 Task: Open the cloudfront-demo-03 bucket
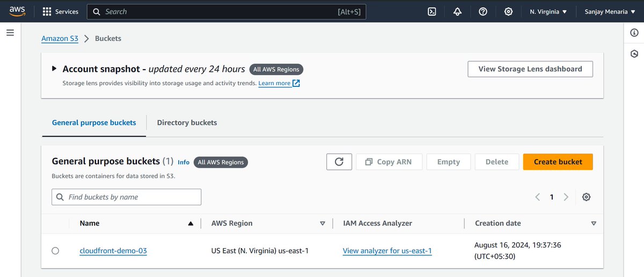coord(113,251)
